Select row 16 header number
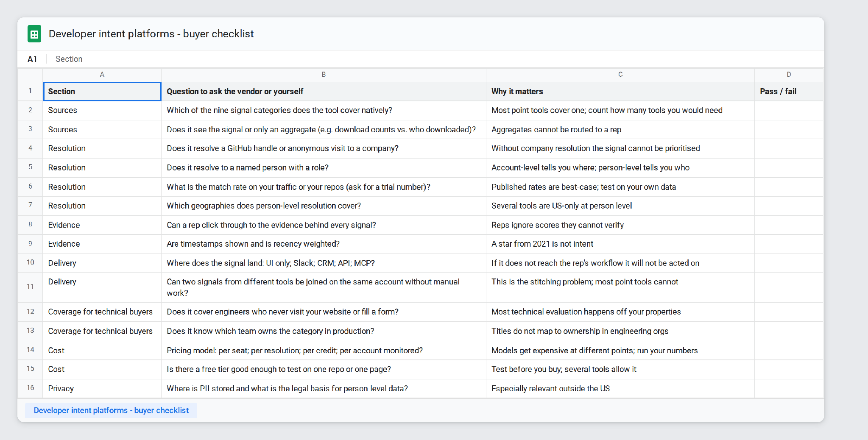This screenshot has width=868, height=440. coord(30,388)
